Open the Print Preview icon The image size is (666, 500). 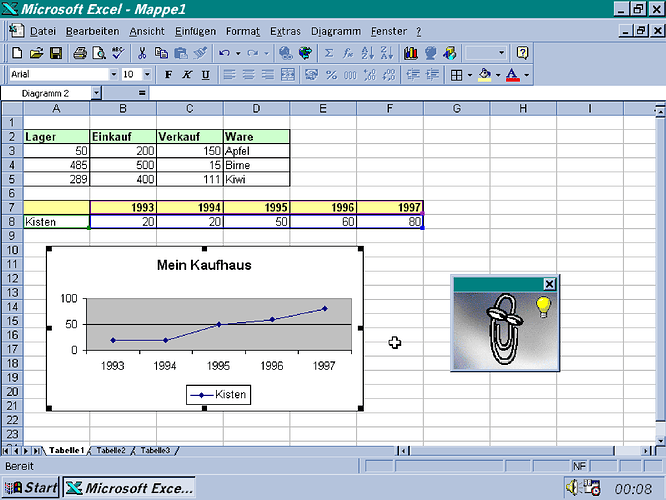pos(99,53)
